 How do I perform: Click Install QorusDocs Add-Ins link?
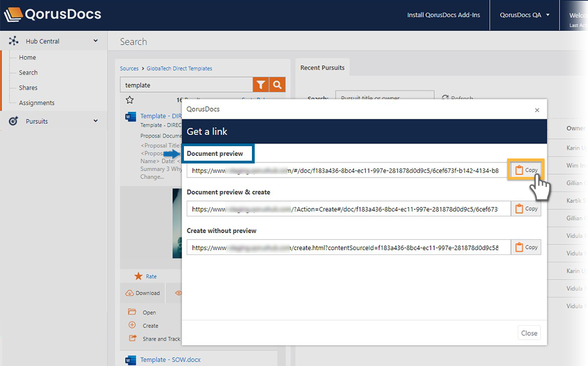(x=444, y=15)
